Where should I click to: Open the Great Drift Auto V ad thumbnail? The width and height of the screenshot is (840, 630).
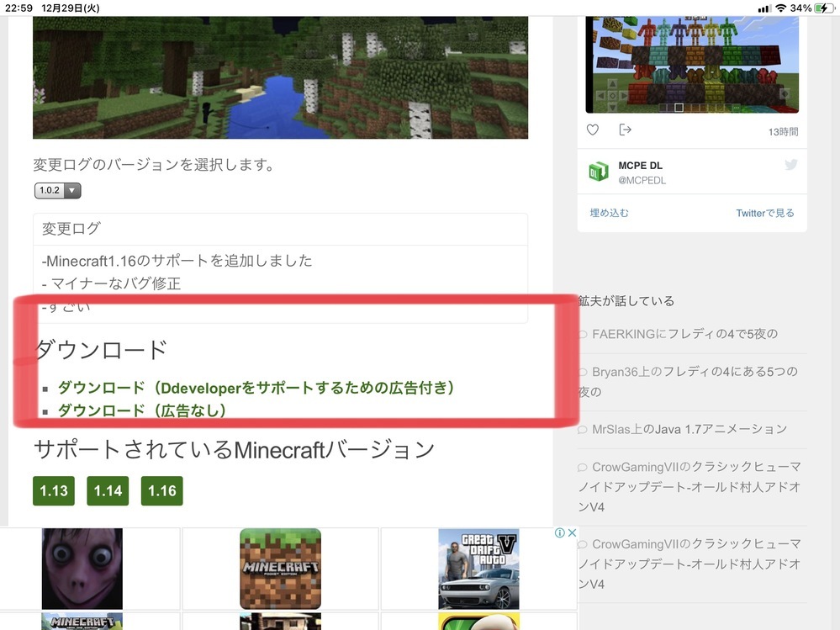pyautogui.click(x=478, y=569)
